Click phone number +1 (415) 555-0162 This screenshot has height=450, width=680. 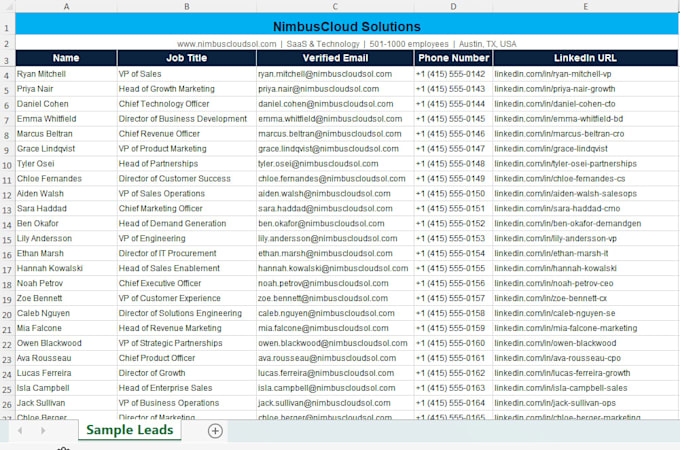coord(453,373)
